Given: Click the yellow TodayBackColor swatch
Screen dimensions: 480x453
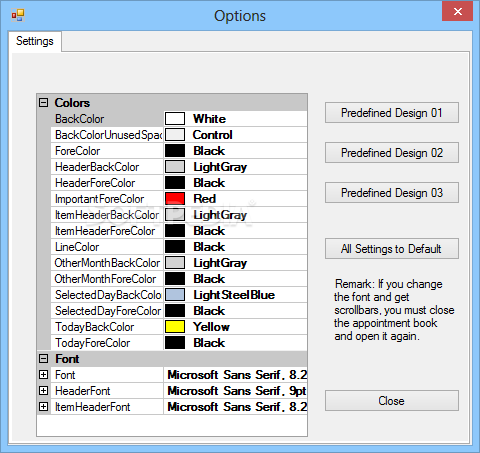Looking at the screenshot, I should (x=175, y=327).
